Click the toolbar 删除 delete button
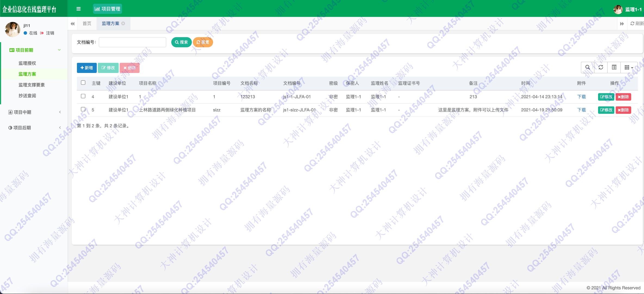The width and height of the screenshot is (644, 294). pos(130,68)
